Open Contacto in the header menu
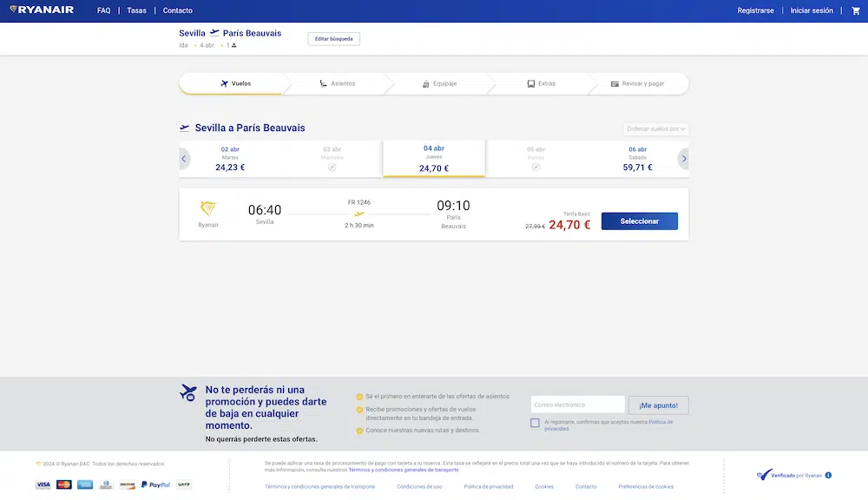Viewport: 868px width, 500px height. click(178, 10)
